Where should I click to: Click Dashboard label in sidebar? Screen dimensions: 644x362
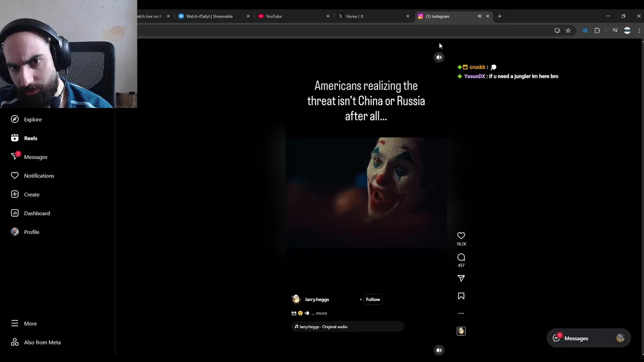click(x=37, y=213)
